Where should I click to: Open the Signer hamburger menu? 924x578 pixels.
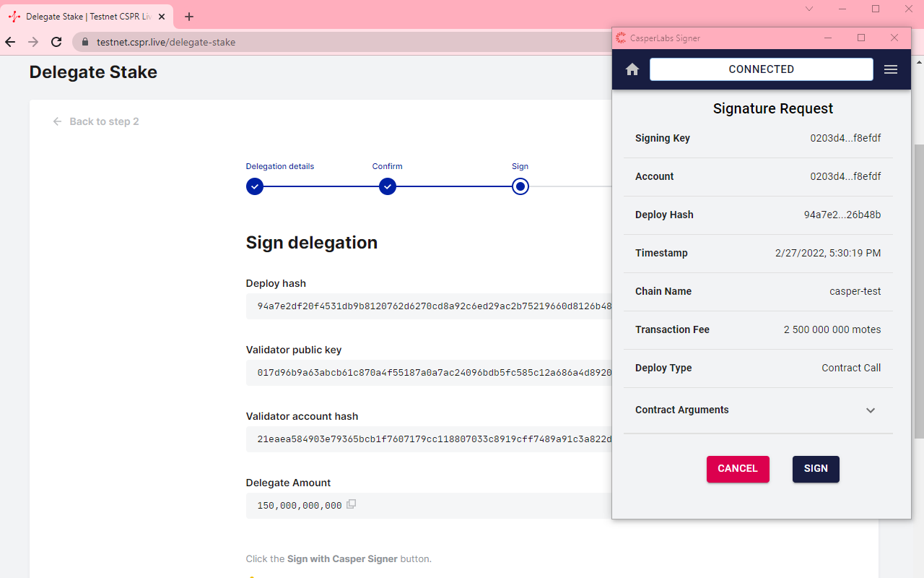click(891, 69)
